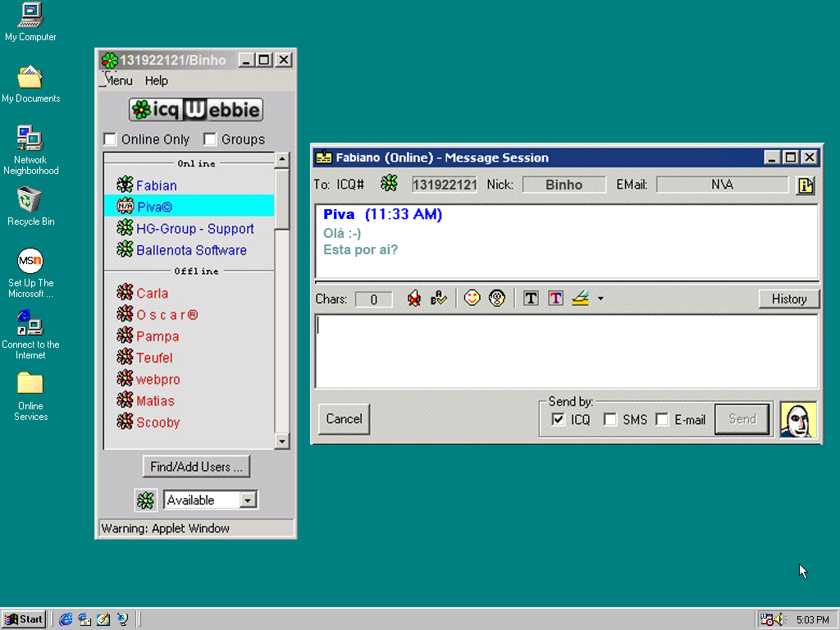Image resolution: width=840 pixels, height=630 pixels.
Task: Click the spell check icon in message toolbar
Action: [x=439, y=299]
